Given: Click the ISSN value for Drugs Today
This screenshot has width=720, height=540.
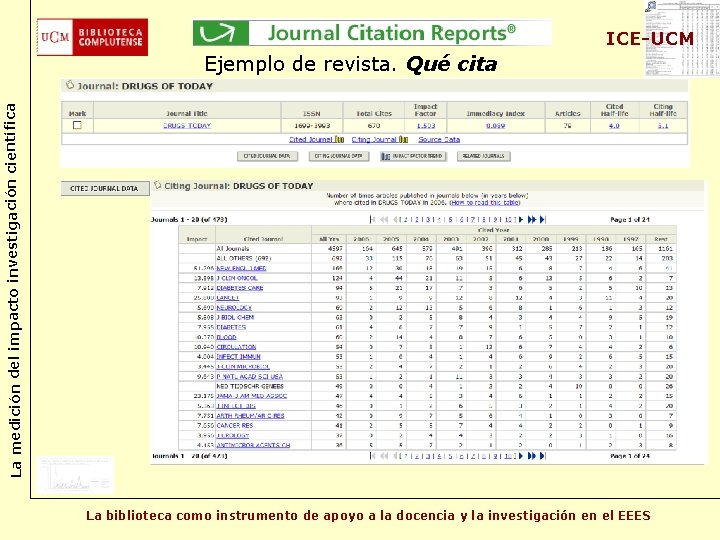Looking at the screenshot, I should (x=312, y=125).
